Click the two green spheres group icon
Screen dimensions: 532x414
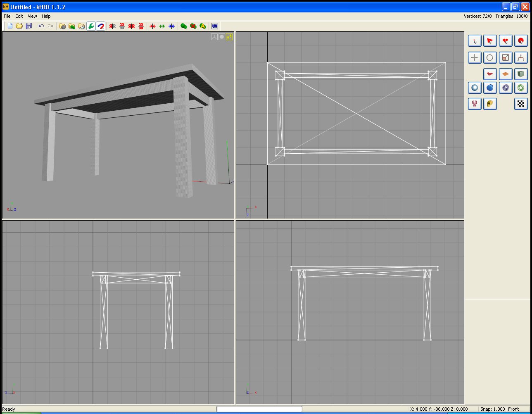[x=184, y=26]
